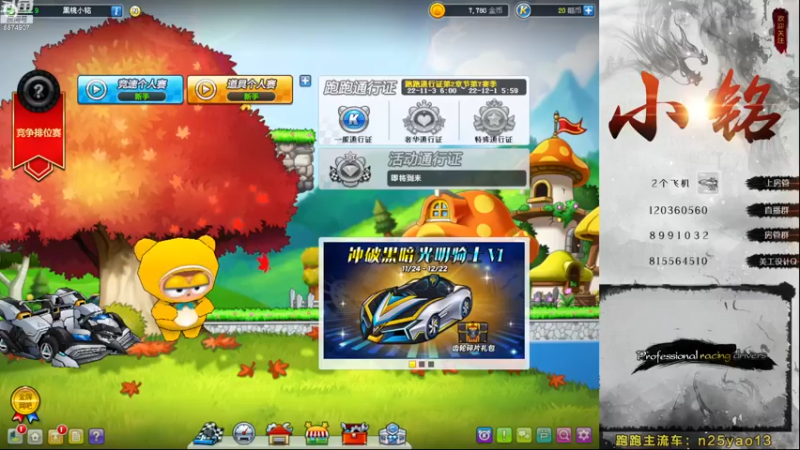Open the yellow notes document icon
Screen dimensions: 800x450
pos(76,436)
